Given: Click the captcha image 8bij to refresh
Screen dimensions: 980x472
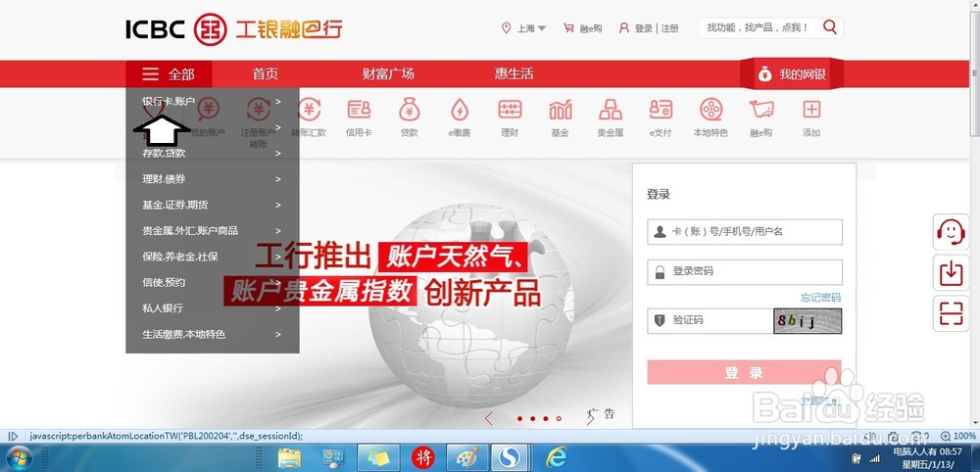Looking at the screenshot, I should [808, 321].
